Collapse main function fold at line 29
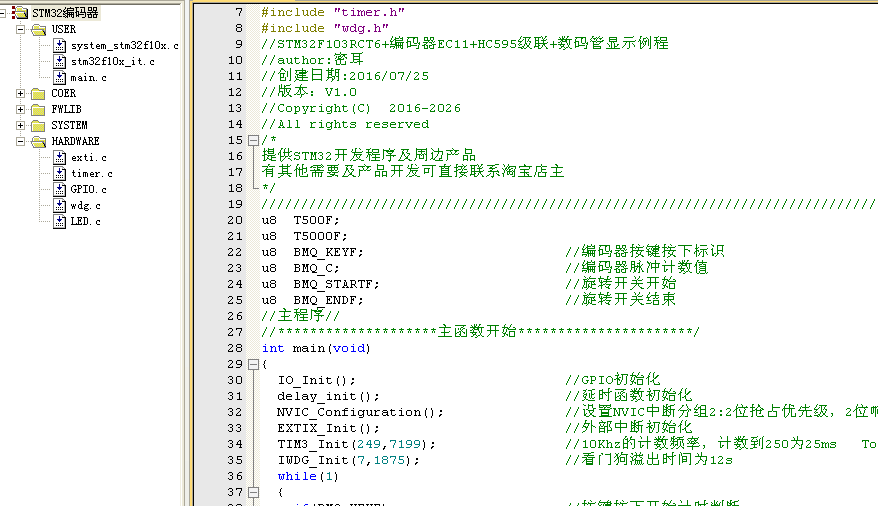 coord(253,364)
